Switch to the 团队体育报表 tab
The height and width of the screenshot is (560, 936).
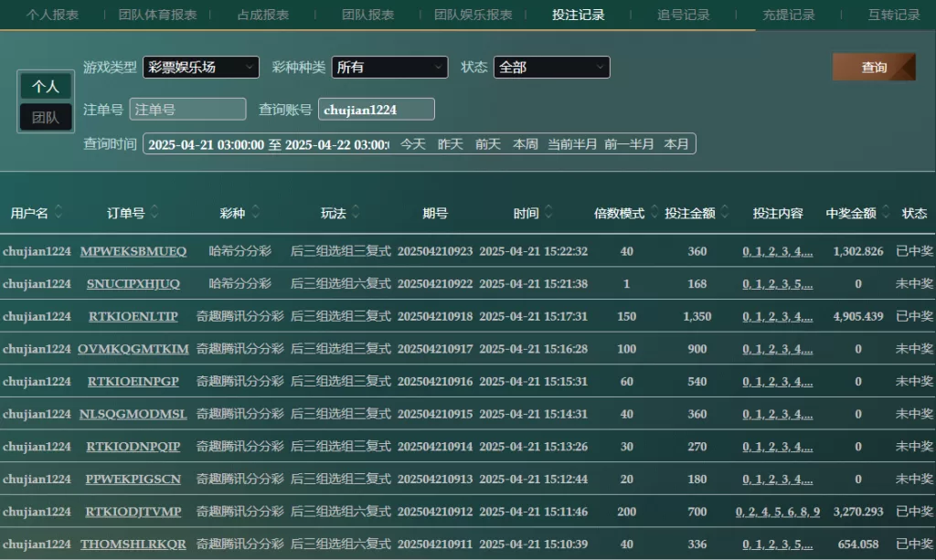coord(157,15)
